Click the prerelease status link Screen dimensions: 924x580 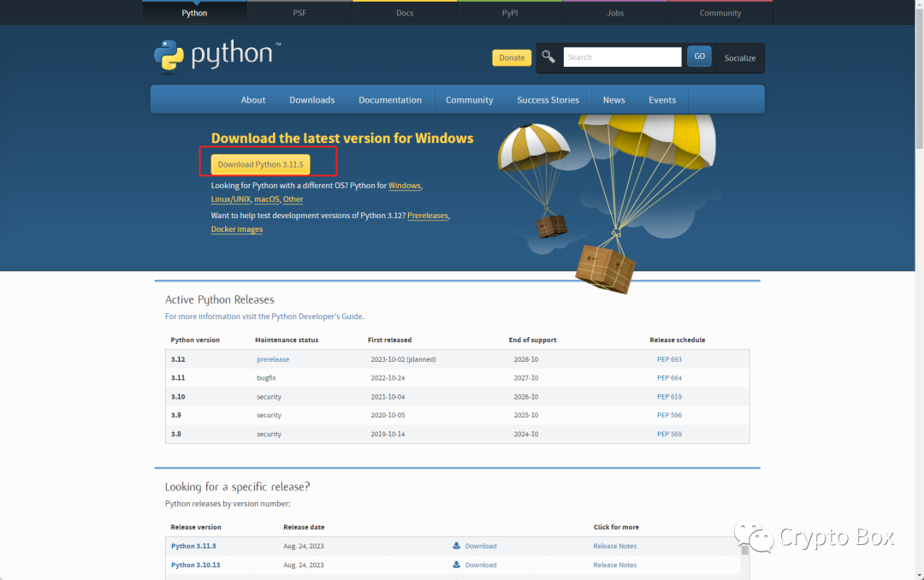coord(273,359)
